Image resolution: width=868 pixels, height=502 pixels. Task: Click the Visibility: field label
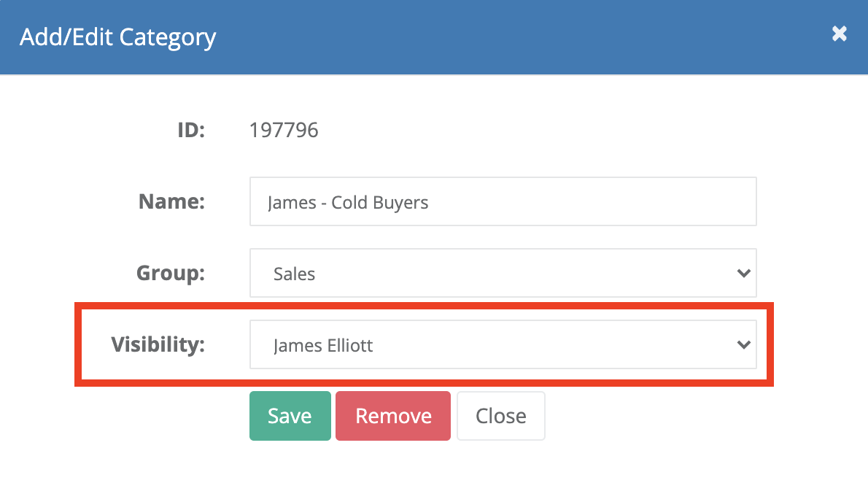158,345
